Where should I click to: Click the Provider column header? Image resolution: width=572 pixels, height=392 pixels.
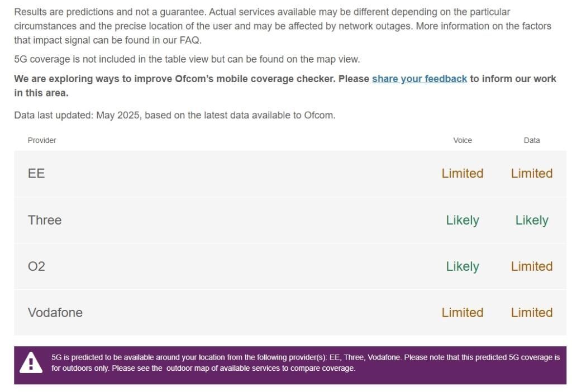tap(42, 140)
